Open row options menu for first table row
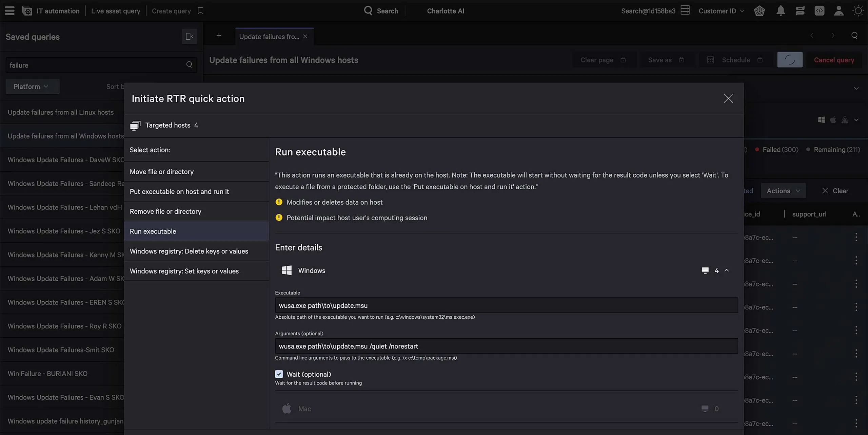The image size is (868, 435). click(x=856, y=237)
